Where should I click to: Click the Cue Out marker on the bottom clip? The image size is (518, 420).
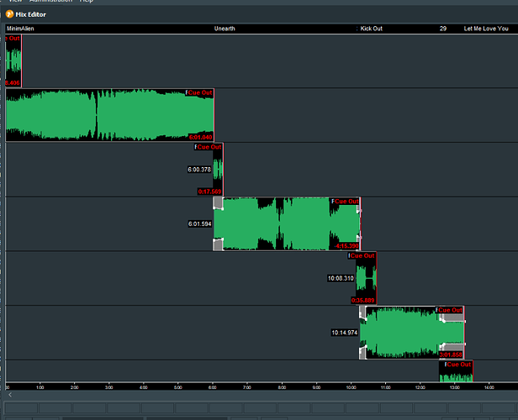click(x=459, y=365)
